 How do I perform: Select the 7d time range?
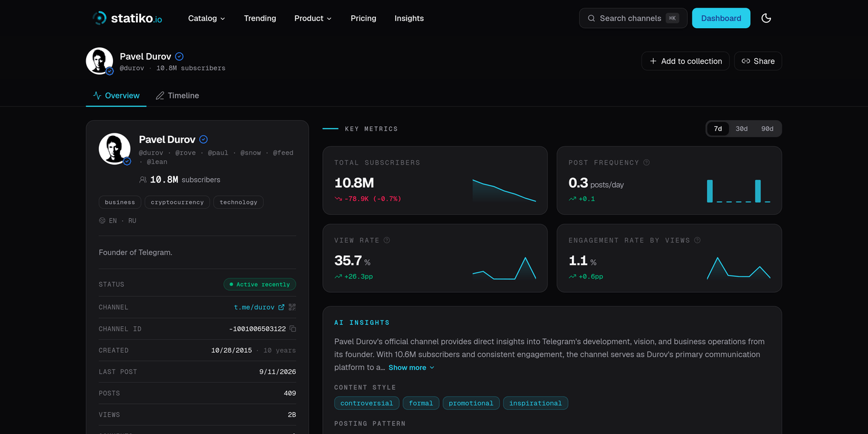coord(718,129)
